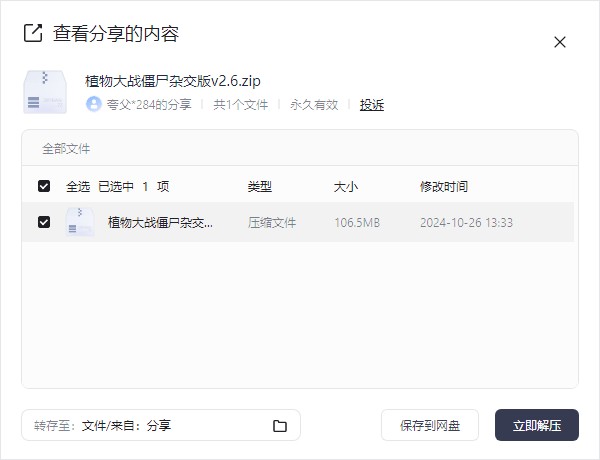
Task: Click the sharer's avatar icon
Action: click(93, 104)
